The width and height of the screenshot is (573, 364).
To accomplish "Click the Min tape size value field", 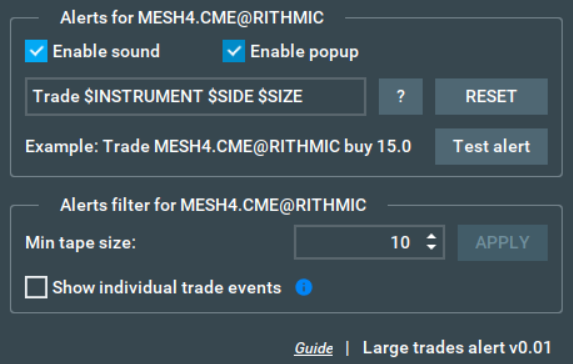I will click(x=369, y=242).
